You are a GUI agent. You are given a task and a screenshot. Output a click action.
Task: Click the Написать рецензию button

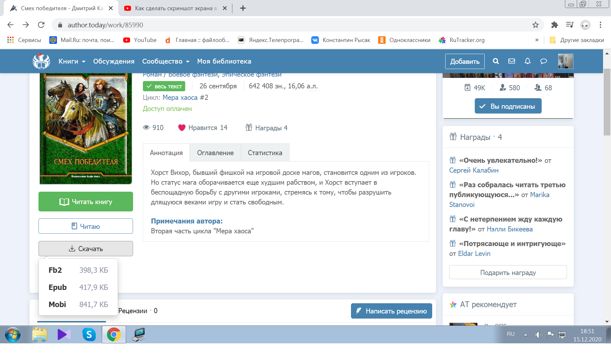pyautogui.click(x=391, y=311)
